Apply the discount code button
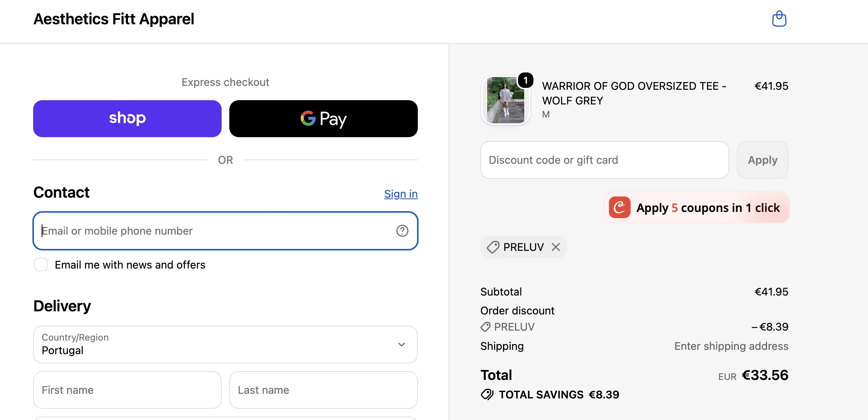868x420 pixels. click(x=762, y=160)
